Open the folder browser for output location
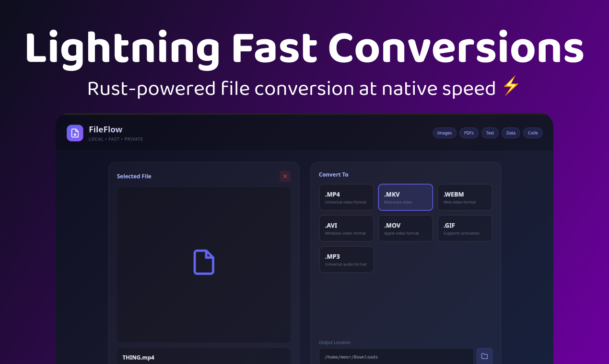This screenshot has width=609, height=364. click(x=484, y=356)
